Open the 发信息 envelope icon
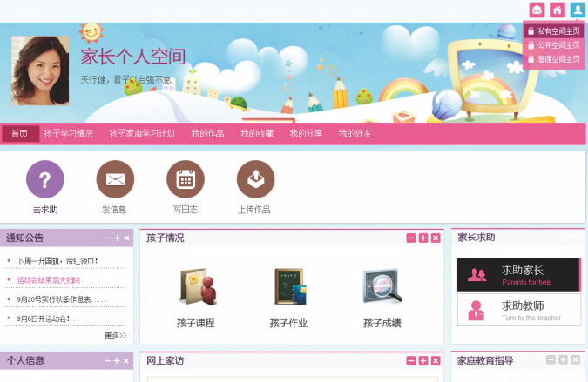The width and height of the screenshot is (588, 382). 115,179
